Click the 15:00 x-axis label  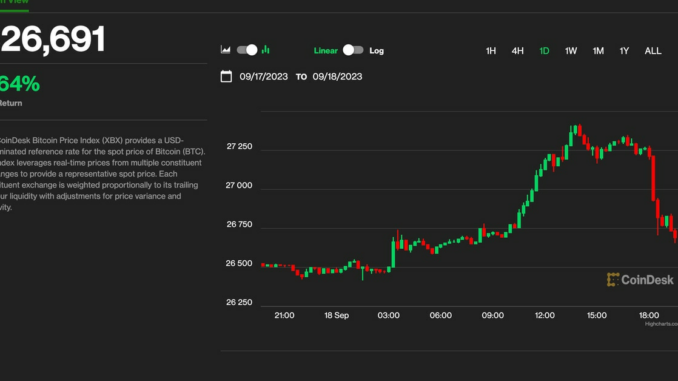coord(597,315)
